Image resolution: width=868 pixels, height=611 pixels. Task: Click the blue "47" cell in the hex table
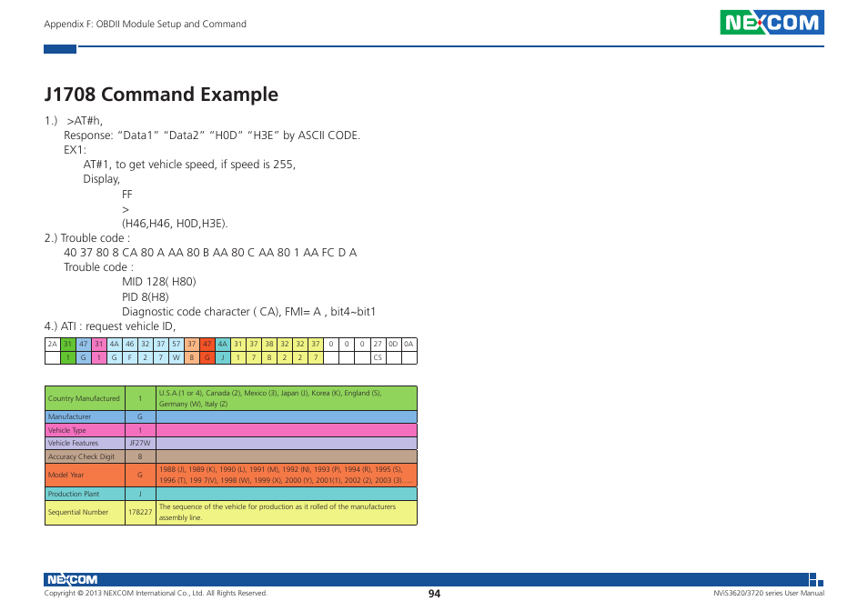pos(83,344)
